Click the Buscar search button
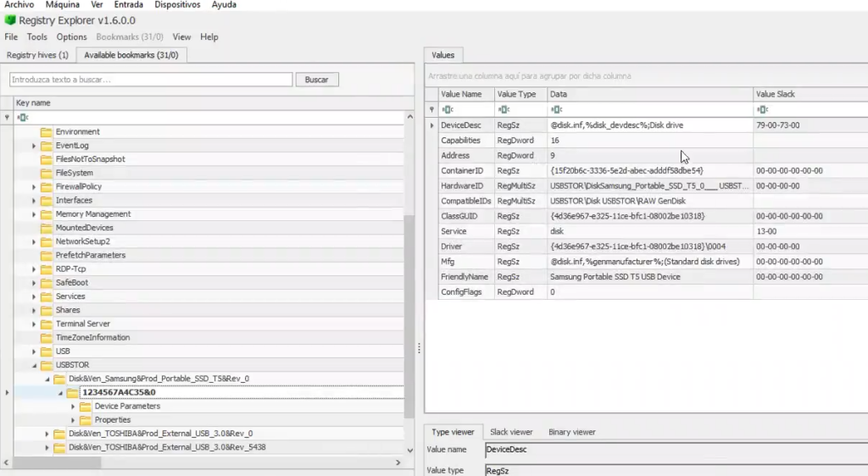Screen dimensions: 868x476 tap(317, 80)
